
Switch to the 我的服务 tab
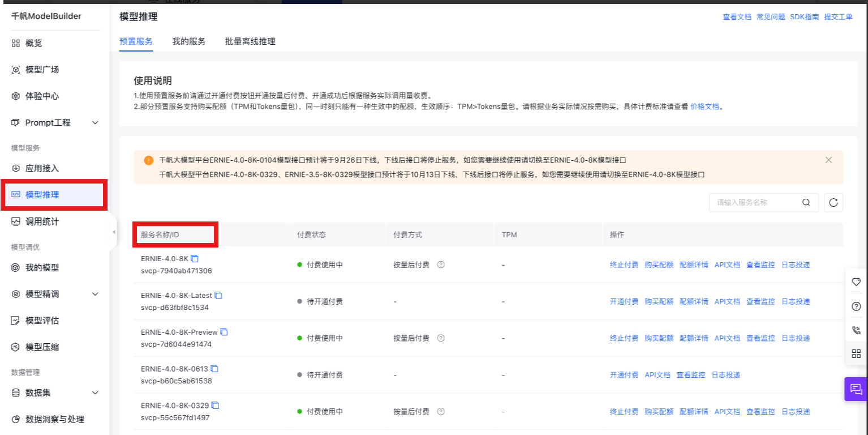tap(189, 41)
